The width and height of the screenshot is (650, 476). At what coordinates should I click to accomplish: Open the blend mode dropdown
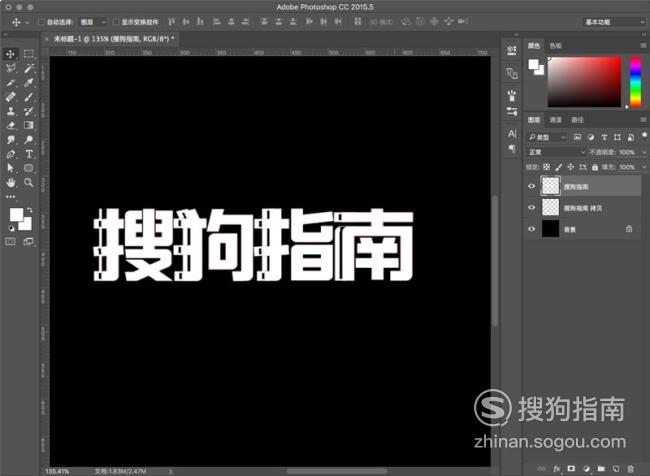[556, 152]
